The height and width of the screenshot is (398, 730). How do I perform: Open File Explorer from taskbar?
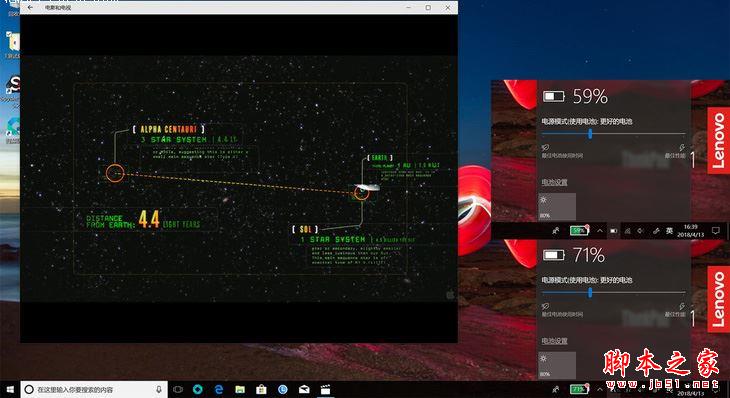coord(240,389)
